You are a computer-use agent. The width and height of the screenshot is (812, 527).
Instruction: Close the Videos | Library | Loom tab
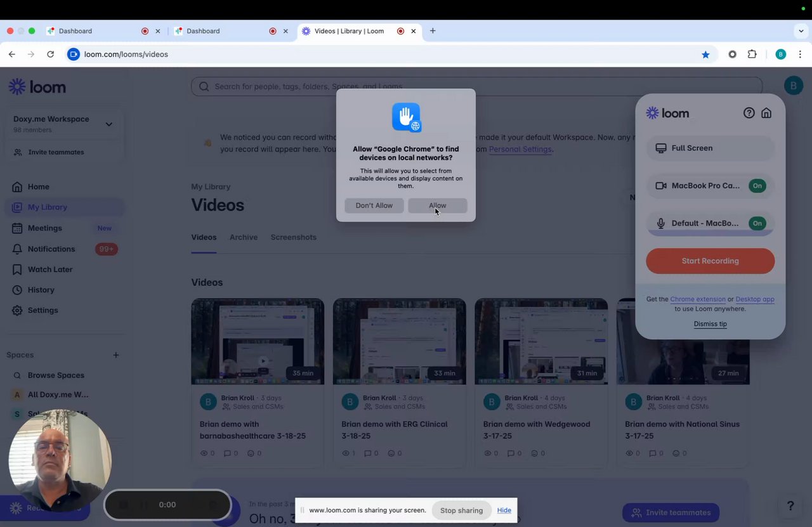[414, 31]
